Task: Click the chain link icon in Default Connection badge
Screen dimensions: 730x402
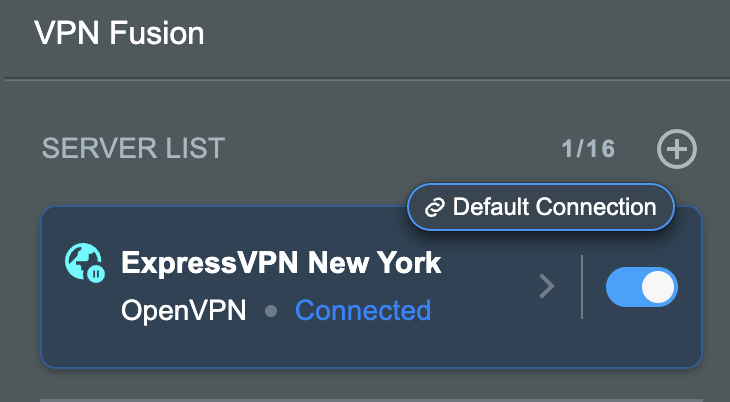Action: click(435, 207)
